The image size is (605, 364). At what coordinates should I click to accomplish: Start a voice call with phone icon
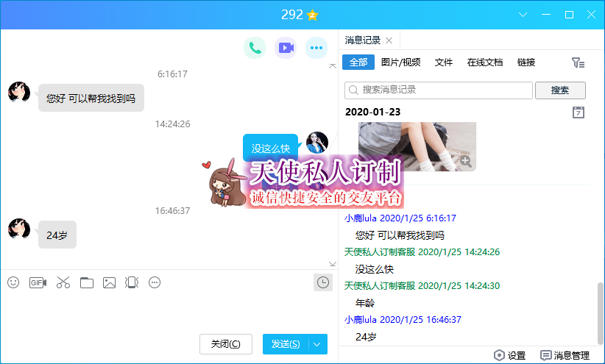(x=255, y=49)
